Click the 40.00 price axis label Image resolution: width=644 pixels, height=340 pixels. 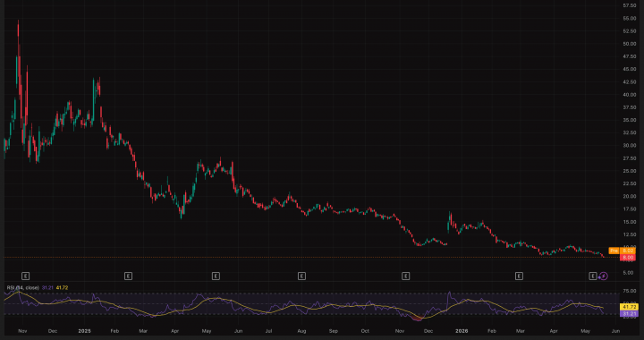click(630, 95)
